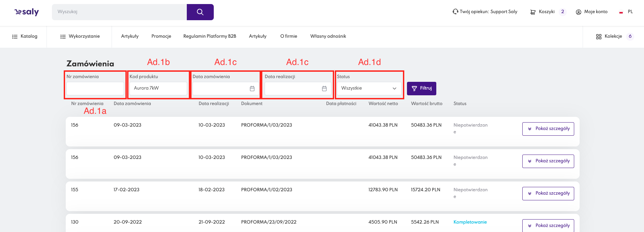Click the Kod produktu field with Aurora 7kW
The height and width of the screenshot is (232, 644).
tap(158, 89)
